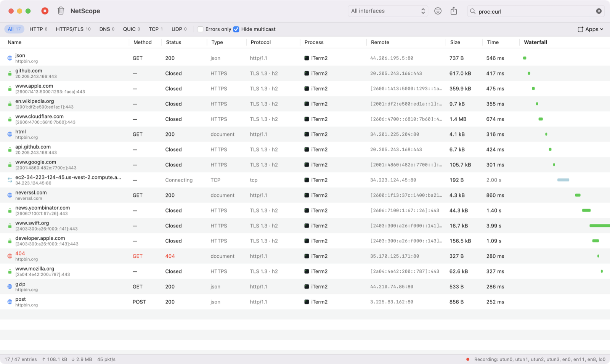610x364 pixels.
Task: Select the QUIC filter tab
Action: click(132, 29)
